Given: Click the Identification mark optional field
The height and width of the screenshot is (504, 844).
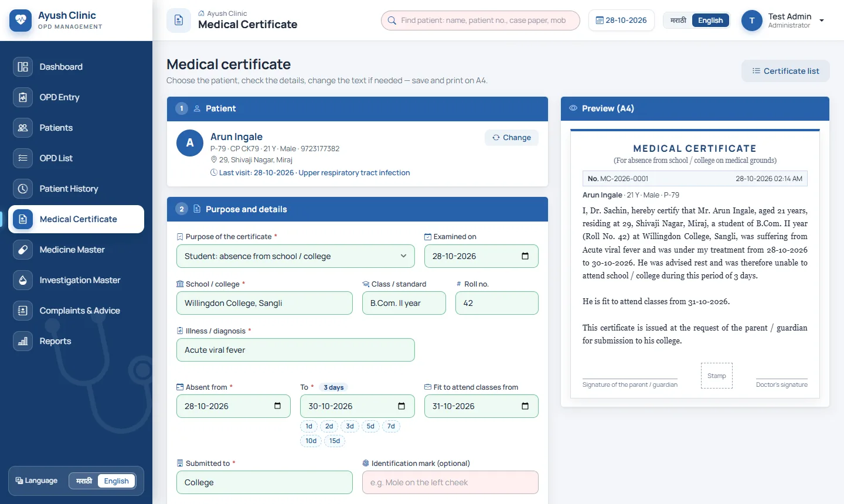Looking at the screenshot, I should [450, 482].
